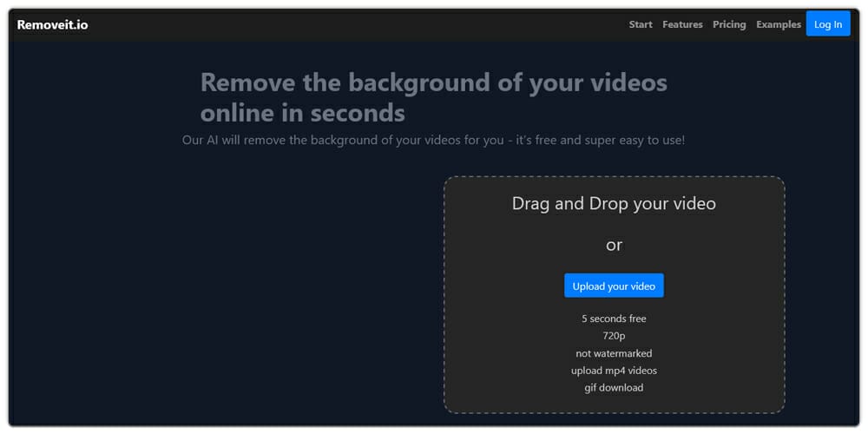This screenshot has height=434, width=868.
Task: Click the 'Remove the background of your videos' headline
Action: [x=433, y=82]
